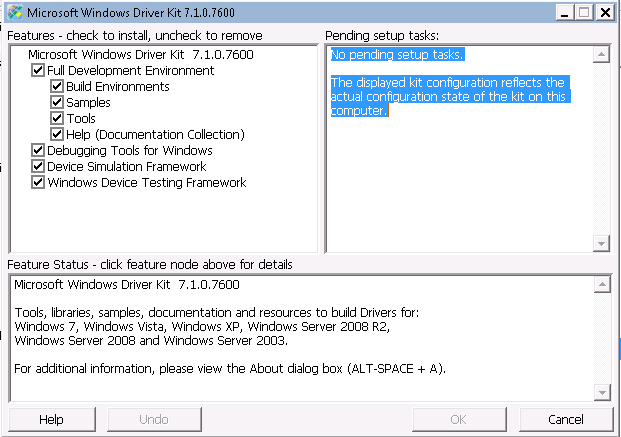Click the Cancel button
The image size is (621, 437).
pyautogui.click(x=565, y=419)
